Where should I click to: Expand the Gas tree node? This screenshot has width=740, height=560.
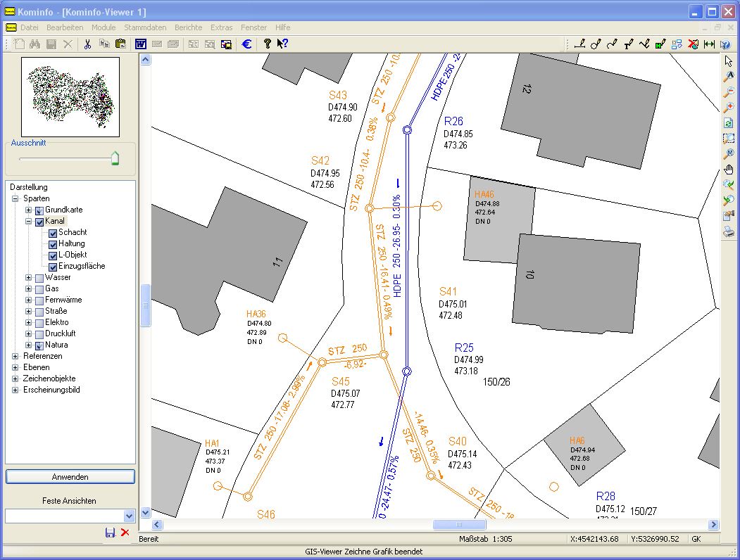[x=29, y=289]
